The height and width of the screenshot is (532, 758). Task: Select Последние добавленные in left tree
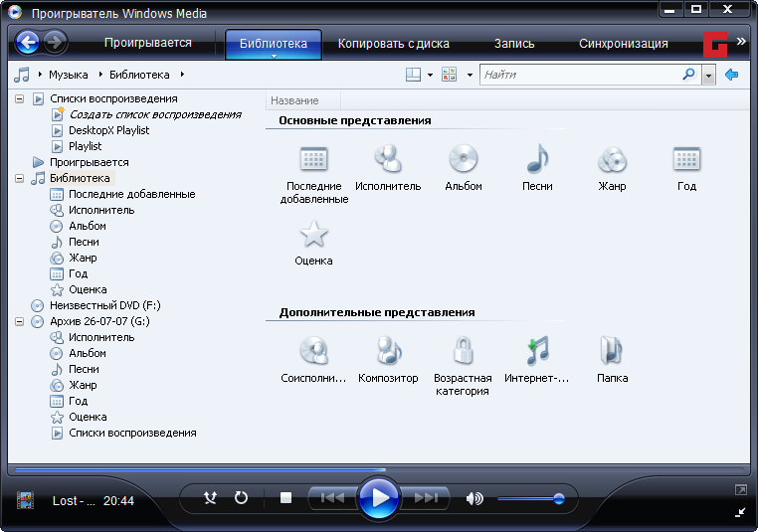132,194
